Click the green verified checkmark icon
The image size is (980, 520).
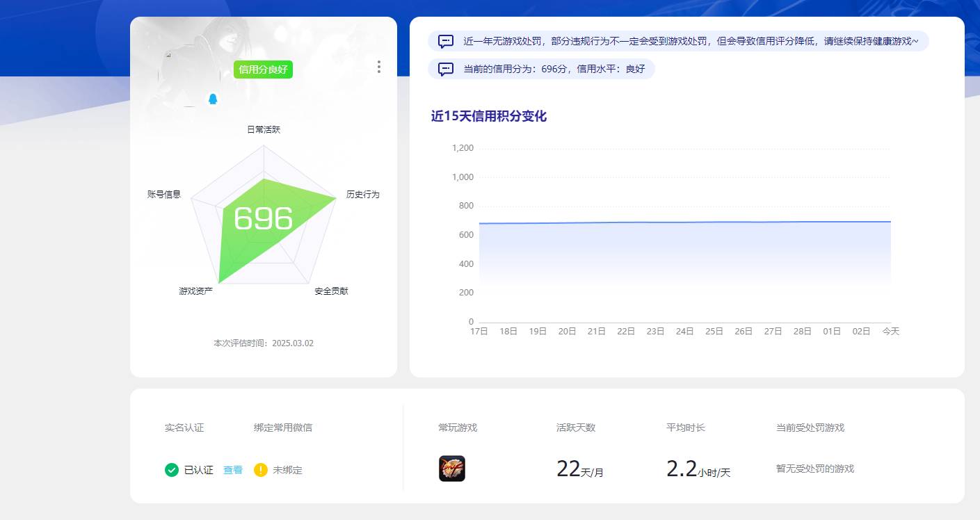tap(171, 470)
